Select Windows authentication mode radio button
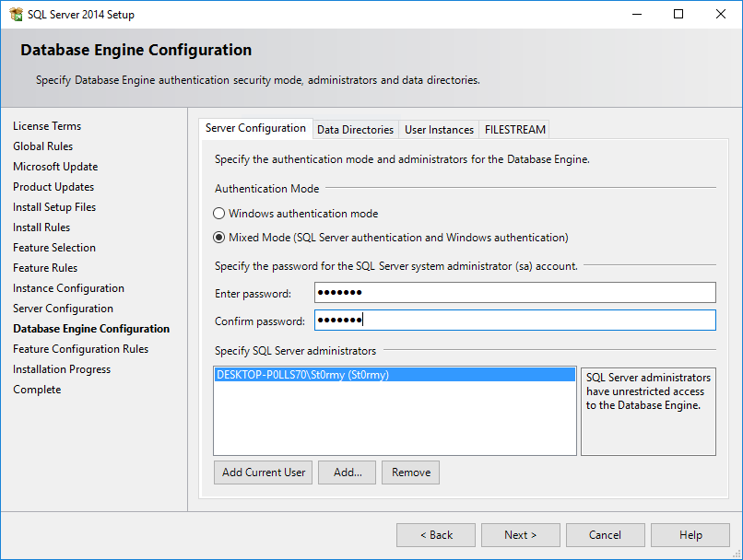This screenshot has width=743, height=560. coord(218,214)
